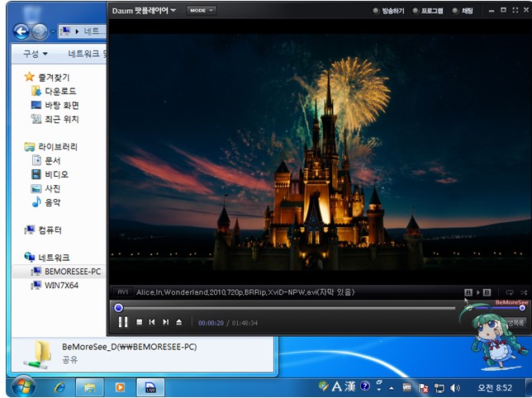Viewport: 532px width, 398px height.
Task: Select the 채팅 radio option
Action: (463, 11)
